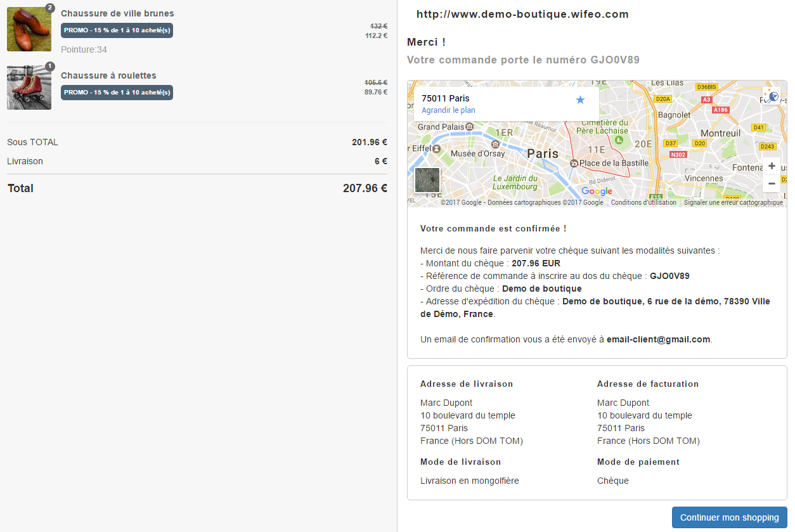Click the Adresse de livraison heading
The image size is (795, 532).
(467, 384)
